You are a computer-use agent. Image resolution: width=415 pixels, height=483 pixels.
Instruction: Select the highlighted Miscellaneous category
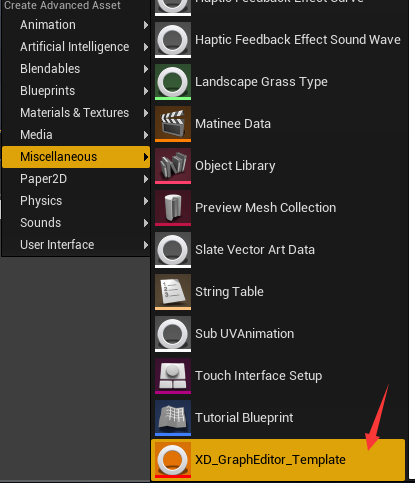pyautogui.click(x=76, y=157)
